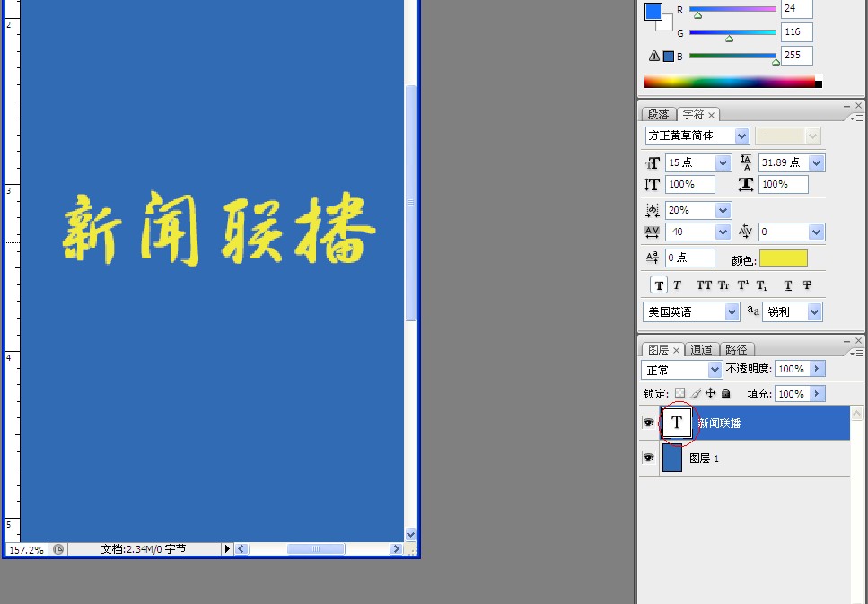The height and width of the screenshot is (604, 868).
Task: Switch to the 段落 tab
Action: [658, 115]
